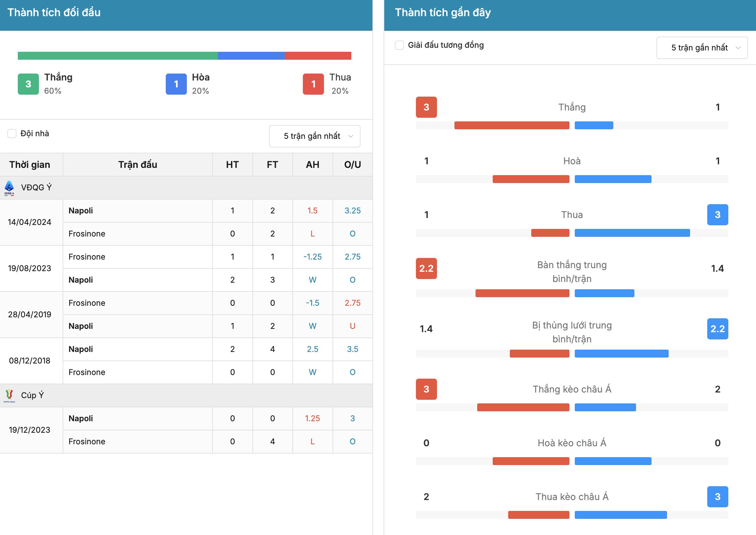The image size is (756, 535).
Task: Click the Coppa Italia cup logo icon
Action: 9,395
